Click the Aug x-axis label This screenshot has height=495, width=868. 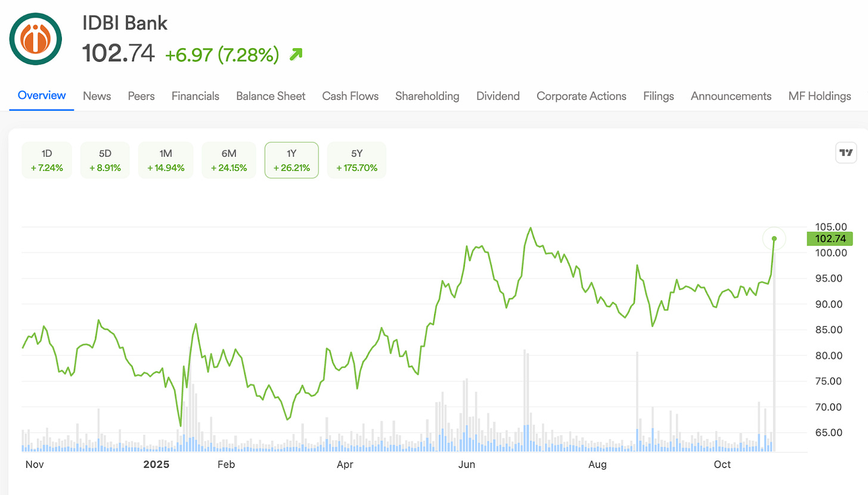tap(598, 464)
